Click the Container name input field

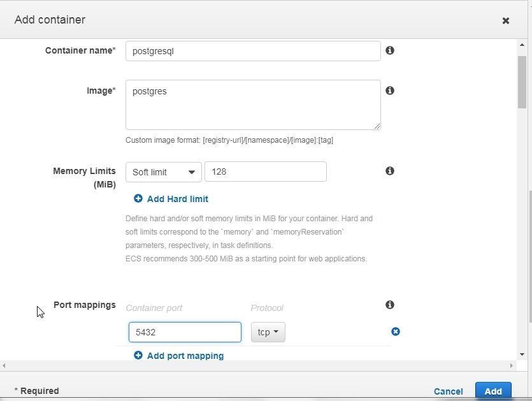[x=253, y=51]
